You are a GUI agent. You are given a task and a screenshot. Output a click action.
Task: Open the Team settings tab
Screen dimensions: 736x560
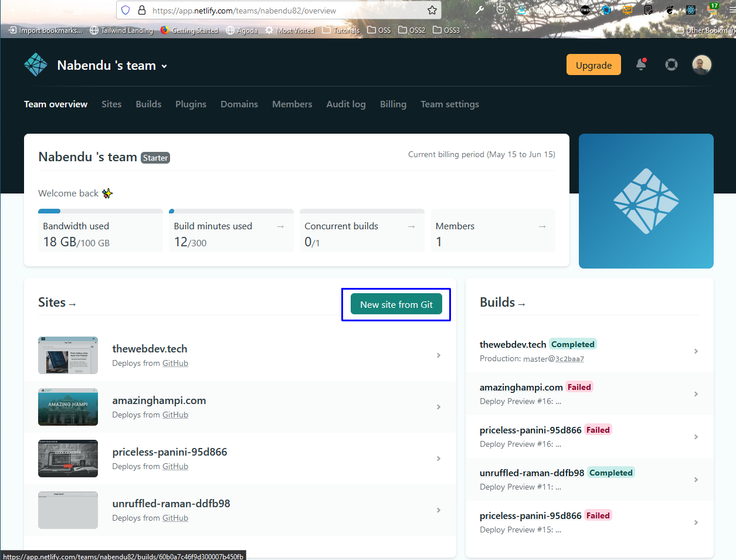tap(450, 104)
